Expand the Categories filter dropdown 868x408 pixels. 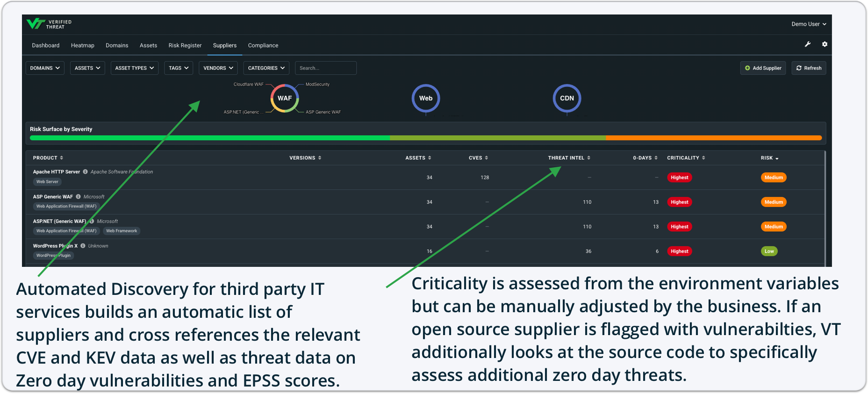(266, 68)
